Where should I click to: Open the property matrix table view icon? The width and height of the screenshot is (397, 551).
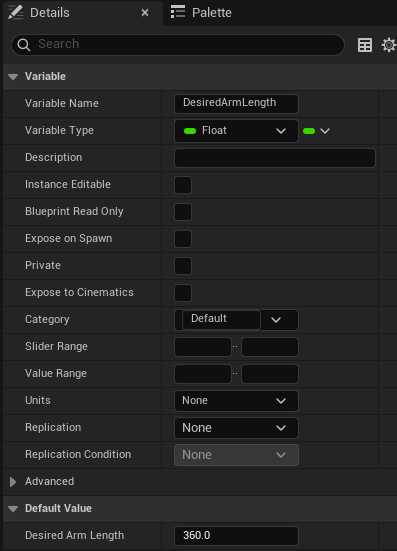pos(365,45)
